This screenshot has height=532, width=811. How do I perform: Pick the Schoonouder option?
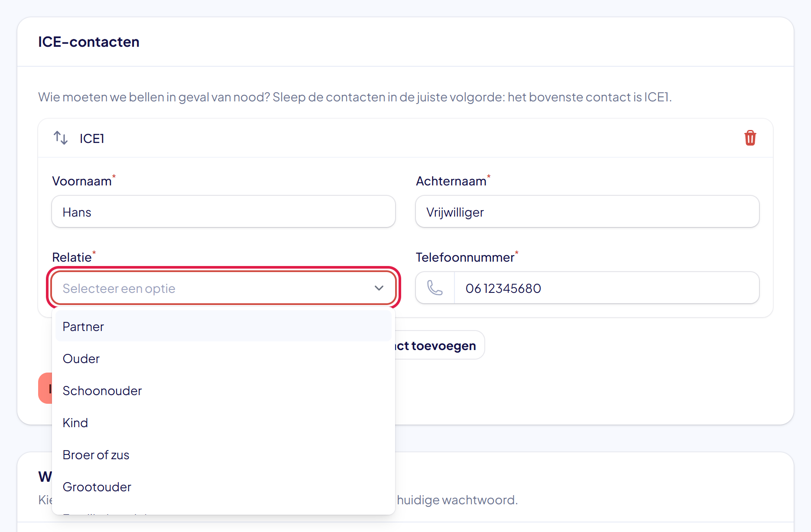tap(224, 390)
